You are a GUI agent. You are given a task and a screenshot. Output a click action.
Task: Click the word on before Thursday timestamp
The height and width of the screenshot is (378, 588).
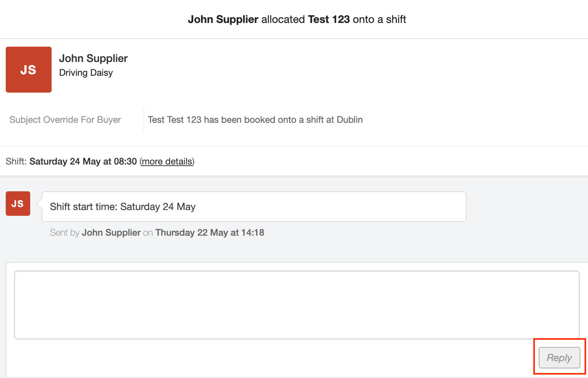click(148, 233)
